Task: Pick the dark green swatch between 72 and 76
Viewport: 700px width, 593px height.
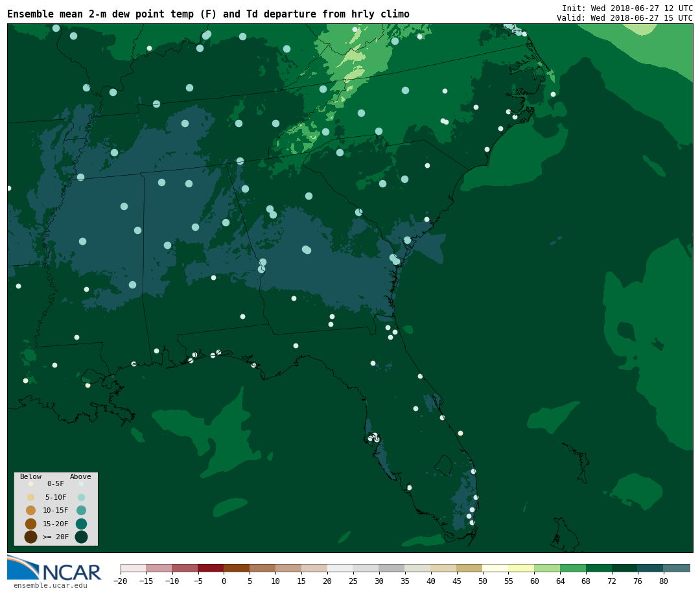Action: [625, 568]
